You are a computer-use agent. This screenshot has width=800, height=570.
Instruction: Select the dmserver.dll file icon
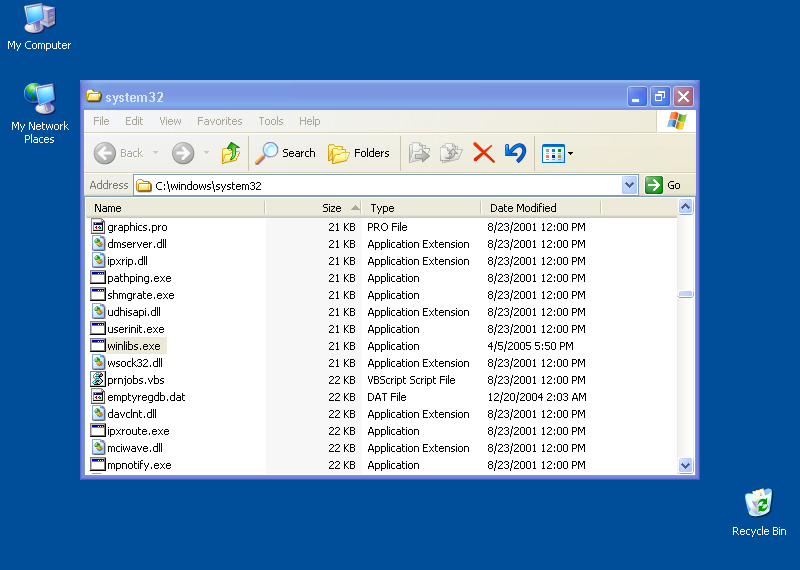(x=98, y=243)
